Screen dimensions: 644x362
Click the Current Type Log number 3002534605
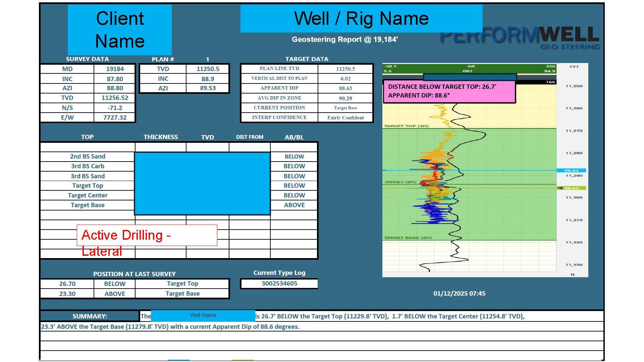click(279, 284)
